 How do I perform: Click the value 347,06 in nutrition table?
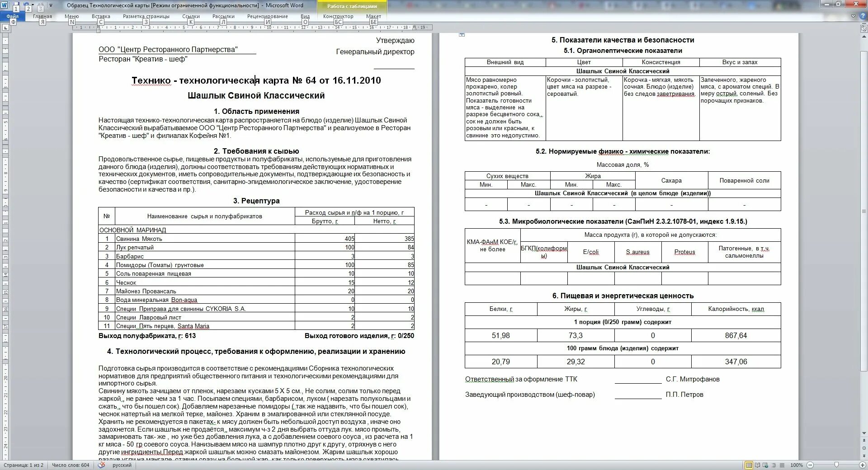pyautogui.click(x=736, y=362)
